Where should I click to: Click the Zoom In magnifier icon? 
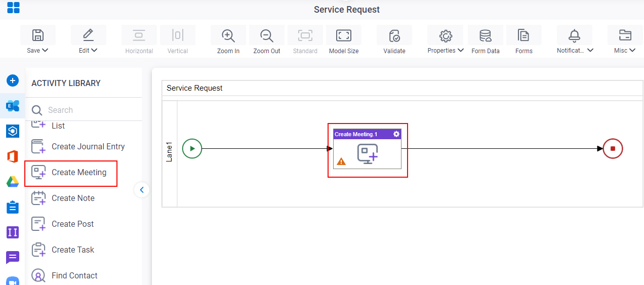point(228,35)
